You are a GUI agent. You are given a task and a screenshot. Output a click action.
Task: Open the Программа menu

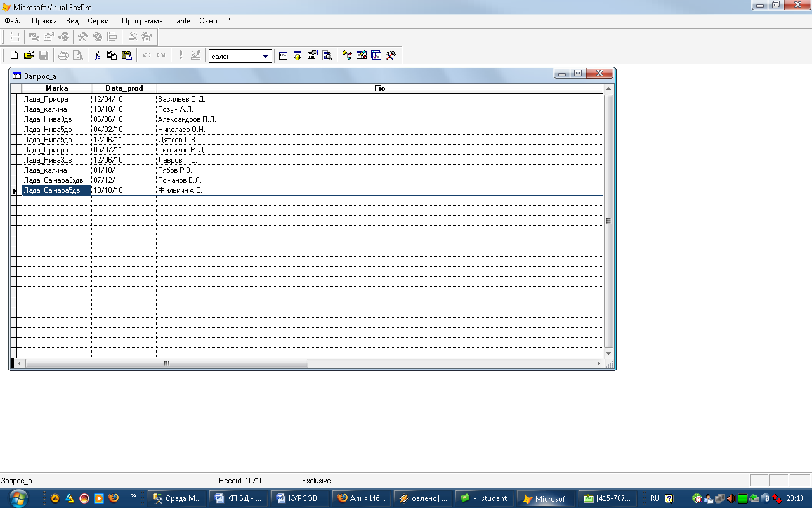(142, 21)
